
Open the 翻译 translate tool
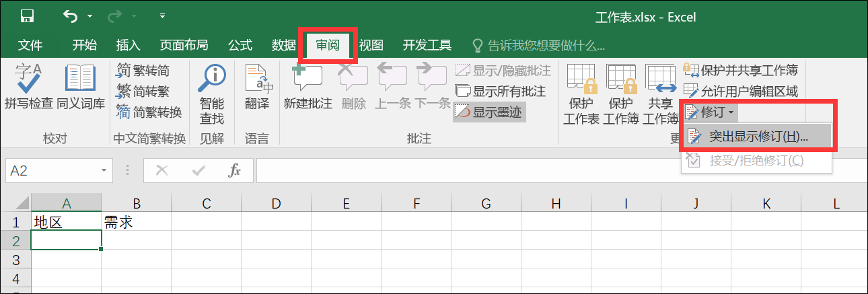pos(257,88)
